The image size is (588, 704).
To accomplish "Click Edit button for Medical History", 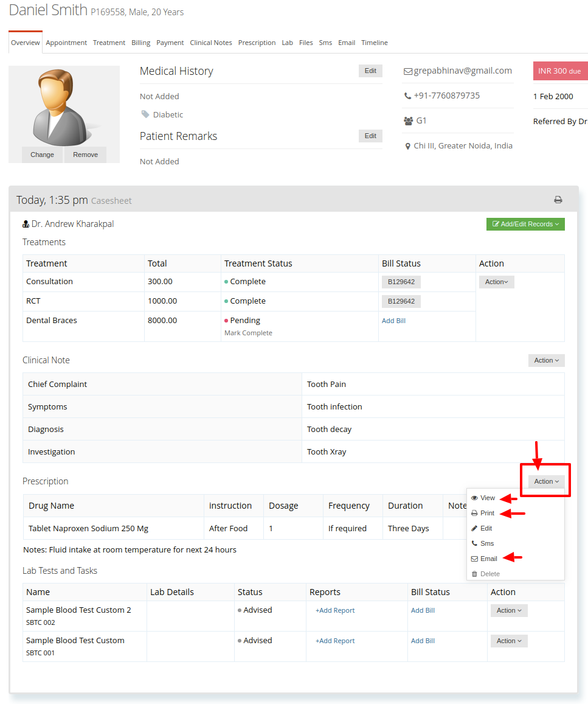I will pyautogui.click(x=370, y=71).
